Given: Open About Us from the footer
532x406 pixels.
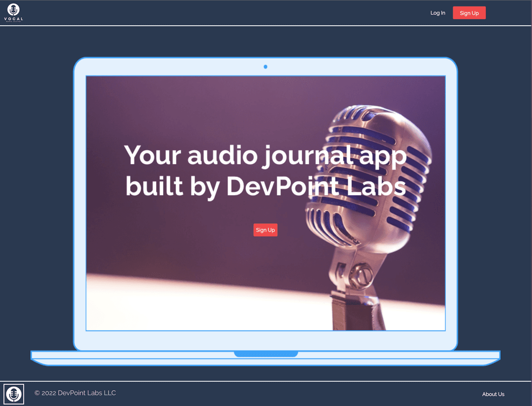Looking at the screenshot, I should [x=493, y=394].
